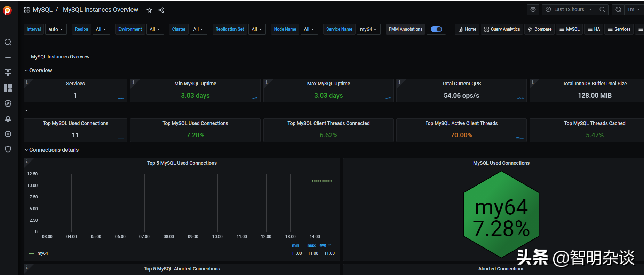Open Dashboards grid icon in sidebar

[x=8, y=73]
